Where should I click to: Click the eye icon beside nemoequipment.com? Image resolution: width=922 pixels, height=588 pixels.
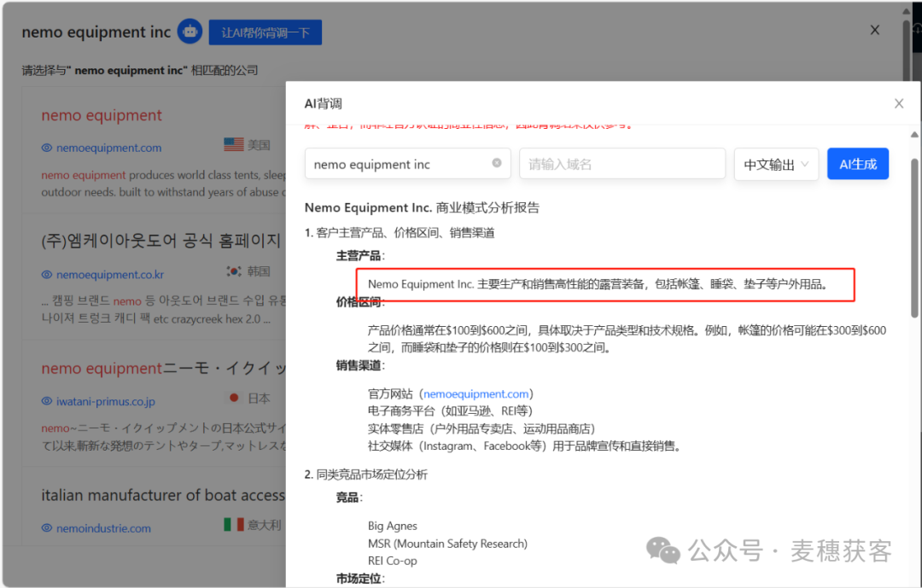tap(47, 148)
